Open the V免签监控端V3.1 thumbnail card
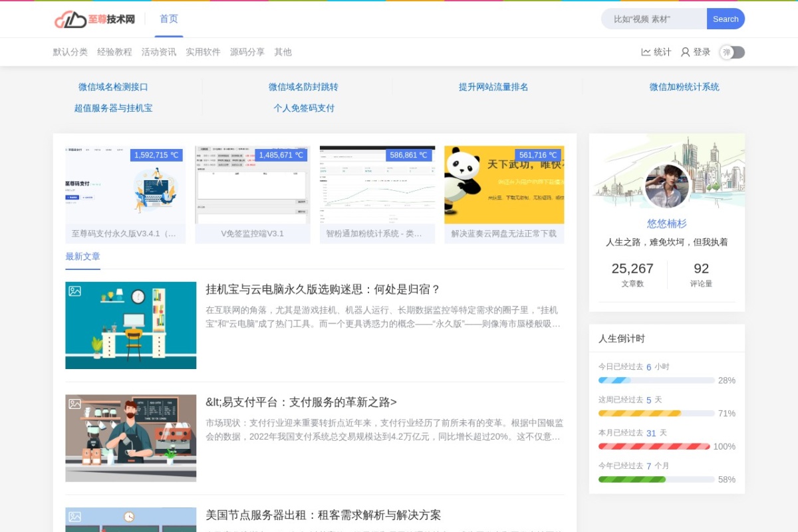The width and height of the screenshot is (798, 532). coord(253,195)
